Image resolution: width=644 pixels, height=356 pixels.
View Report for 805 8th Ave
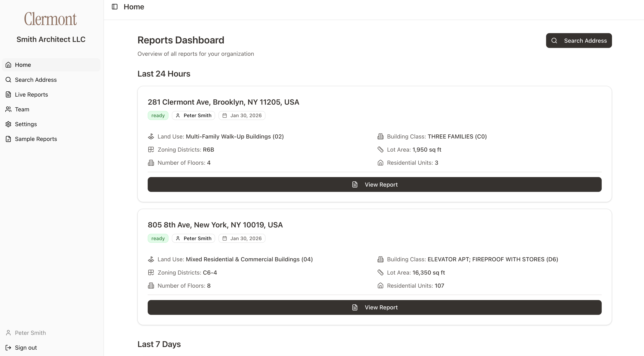click(374, 307)
